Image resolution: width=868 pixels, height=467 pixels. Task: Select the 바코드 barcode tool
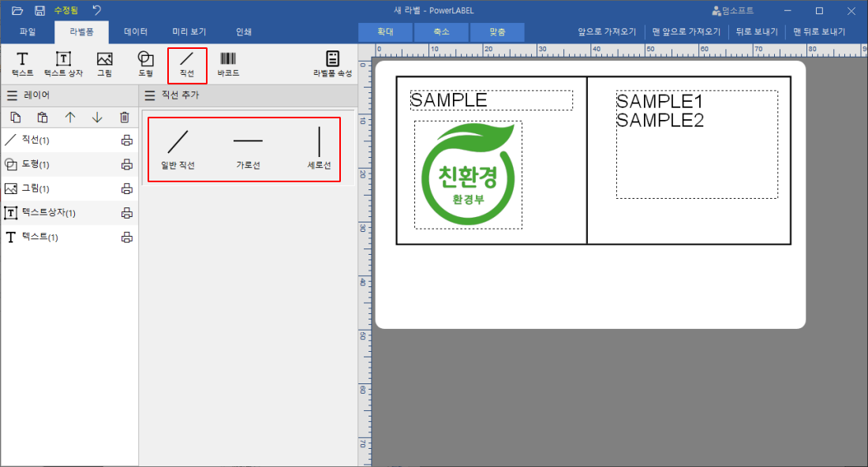tap(228, 64)
